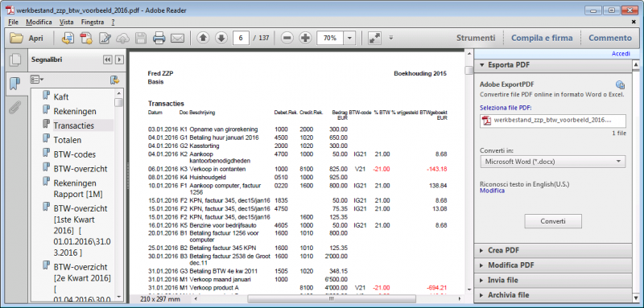
Task: Click the save floppy disk icon
Action: click(x=141, y=38)
